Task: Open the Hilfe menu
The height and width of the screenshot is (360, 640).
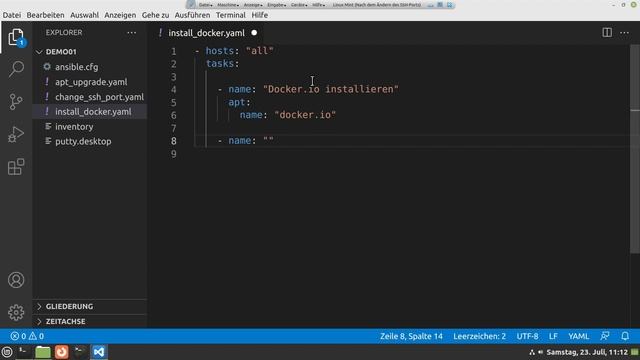Action: (260, 15)
